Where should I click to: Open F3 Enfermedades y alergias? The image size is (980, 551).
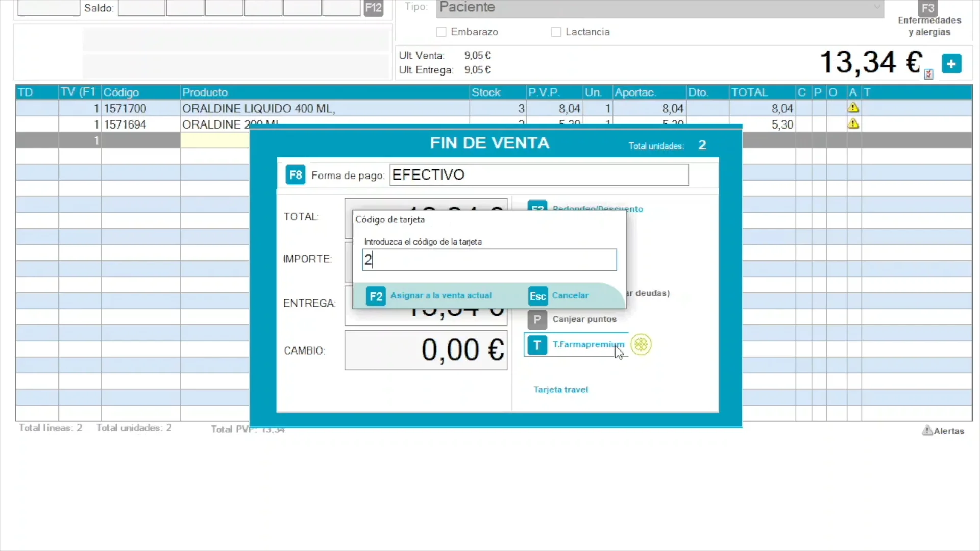928,9
